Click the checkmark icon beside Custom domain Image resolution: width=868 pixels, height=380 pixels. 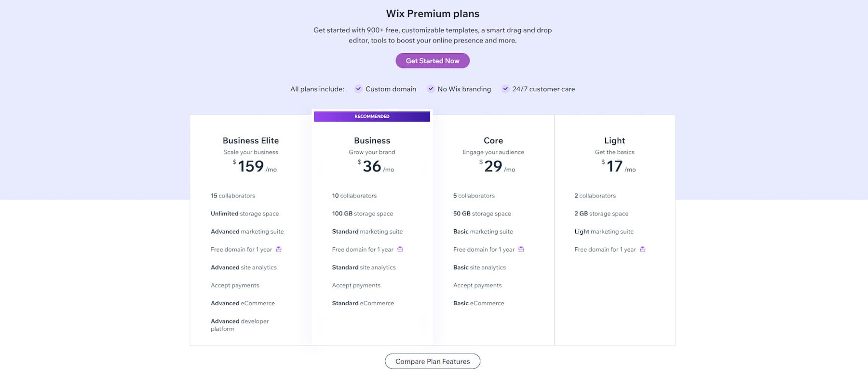tap(358, 89)
